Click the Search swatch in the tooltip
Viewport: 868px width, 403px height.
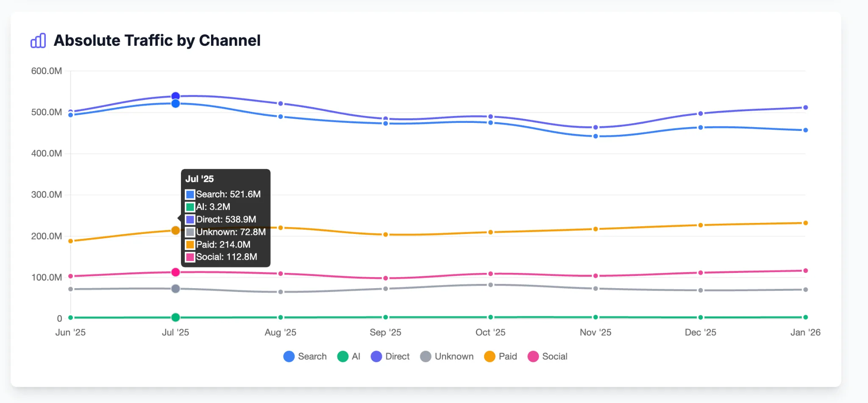190,194
